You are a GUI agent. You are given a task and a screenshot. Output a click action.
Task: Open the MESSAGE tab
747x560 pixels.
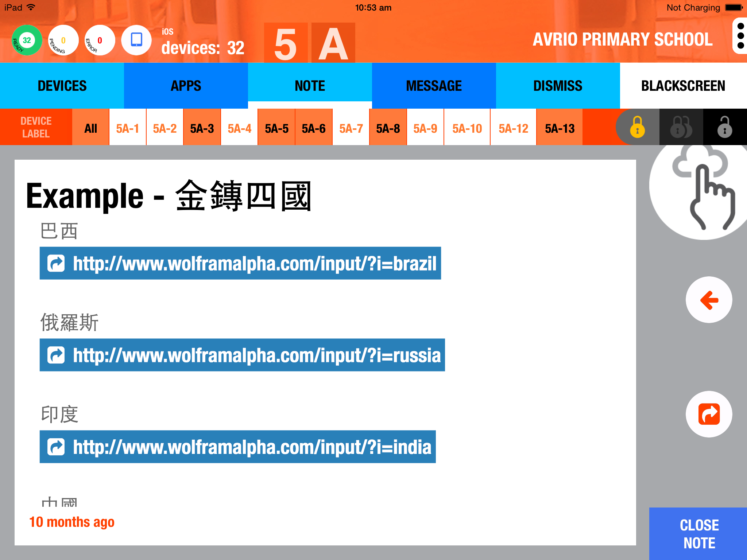tap(434, 86)
